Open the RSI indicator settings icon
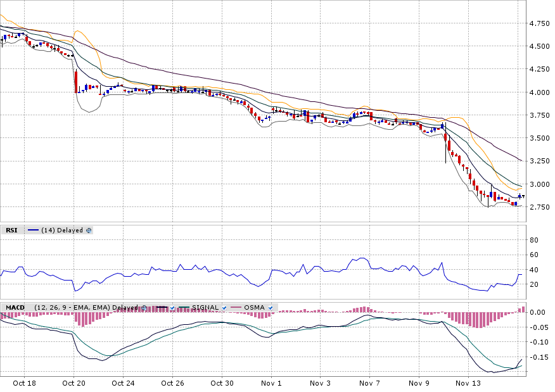The height and width of the screenshot is (392, 555). coord(89,231)
